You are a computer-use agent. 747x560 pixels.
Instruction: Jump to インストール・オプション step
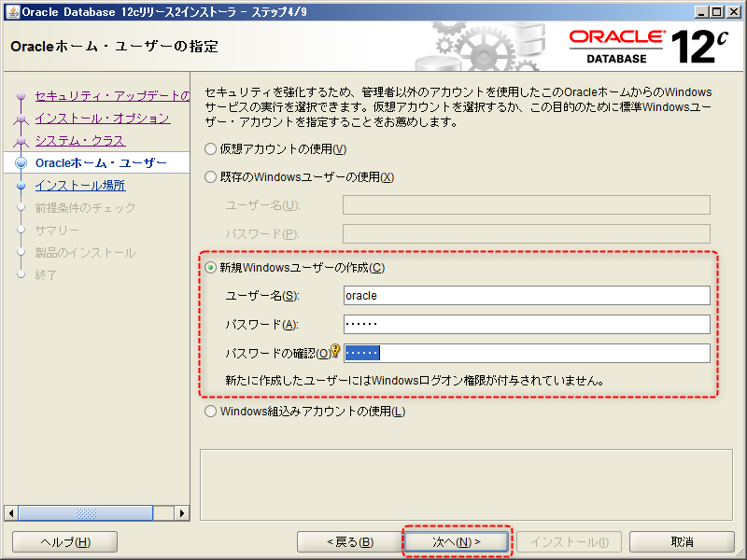point(103,119)
